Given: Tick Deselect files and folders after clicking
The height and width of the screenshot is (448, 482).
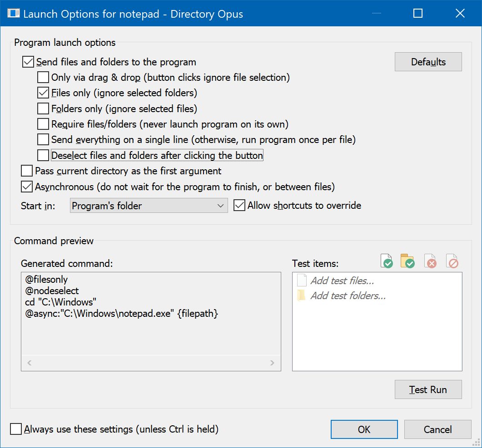Looking at the screenshot, I should tap(43, 155).
